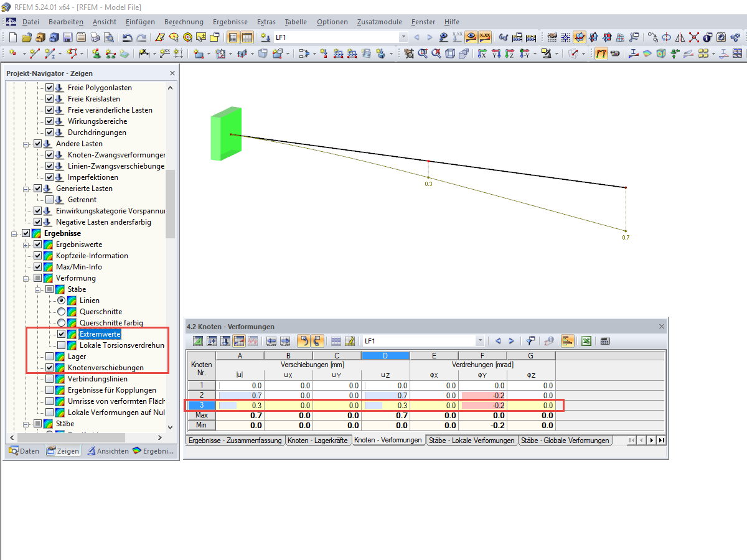Click the isometric wireframe box icon
Viewport: 747px width, 560px height.
[450, 54]
